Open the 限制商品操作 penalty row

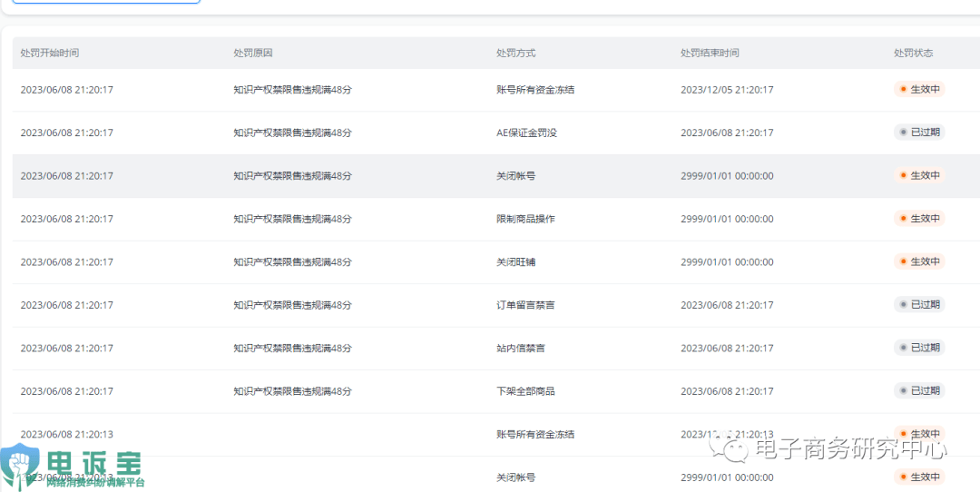[525, 219]
